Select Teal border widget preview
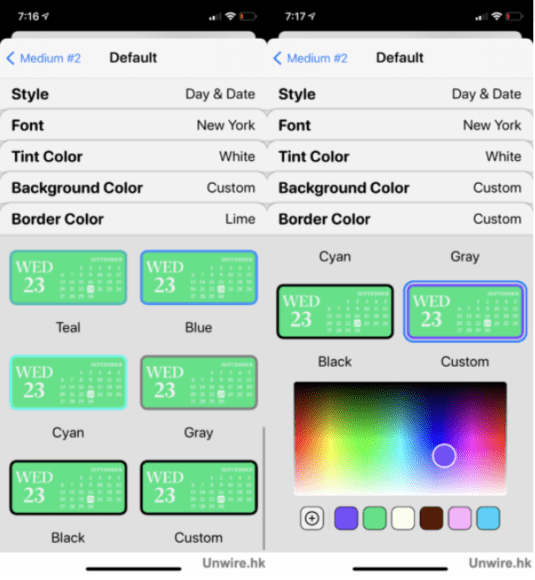The height and width of the screenshot is (580, 535). tap(68, 277)
